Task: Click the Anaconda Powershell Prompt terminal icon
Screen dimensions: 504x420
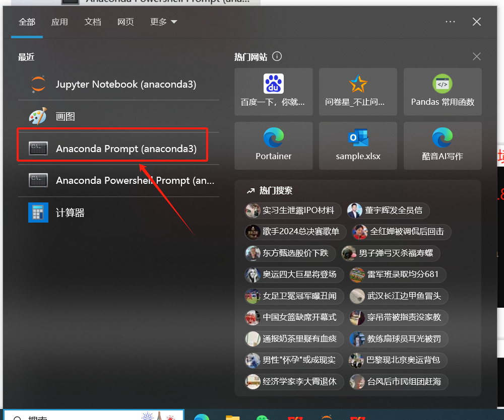Action: 38,180
